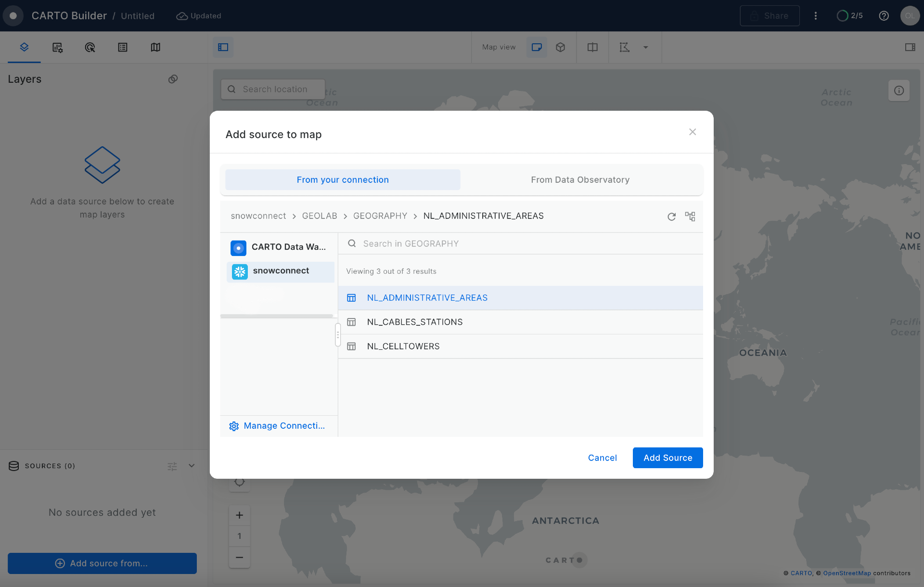Viewport: 924px width, 587px height.
Task: Toggle the split dual map view
Action: [592, 47]
